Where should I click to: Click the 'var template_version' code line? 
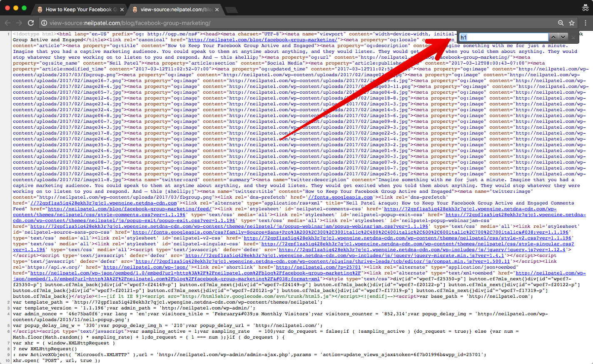[134, 308]
